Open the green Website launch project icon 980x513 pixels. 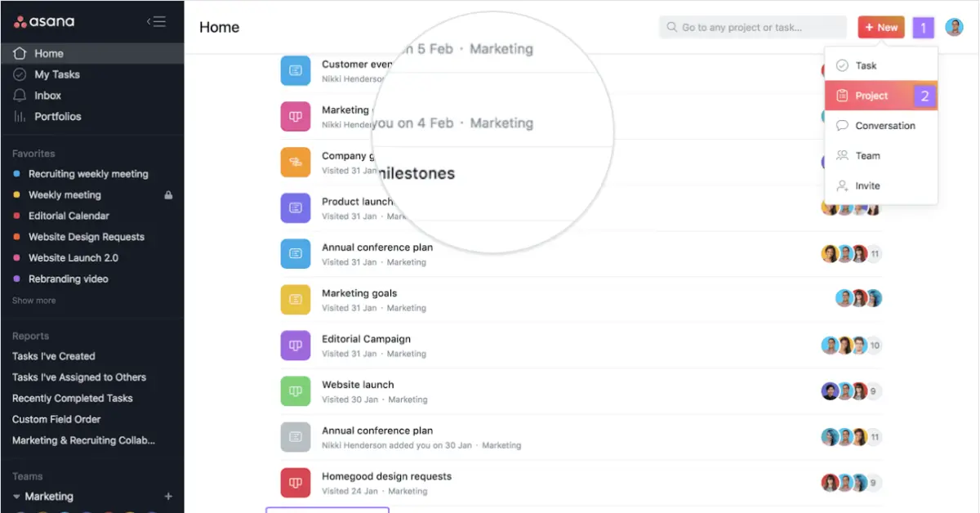[296, 391]
